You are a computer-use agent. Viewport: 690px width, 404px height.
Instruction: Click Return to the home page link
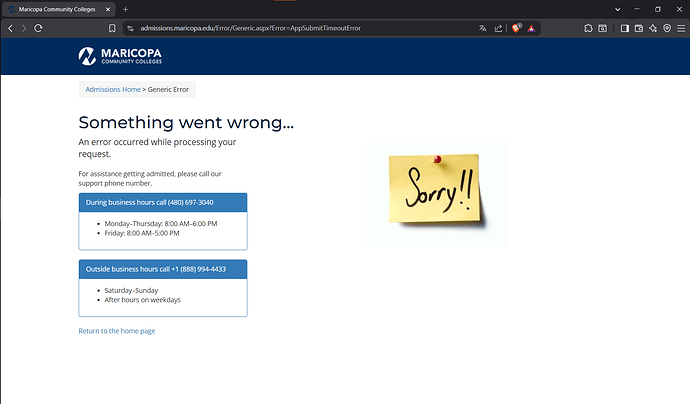[x=117, y=331]
